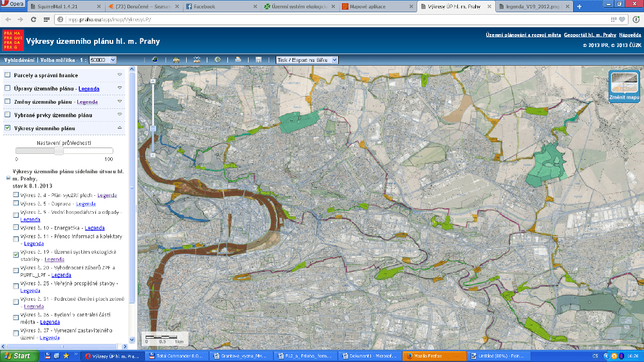Reload the page with browser refresh button
644x362 pixels.
tap(33, 19)
